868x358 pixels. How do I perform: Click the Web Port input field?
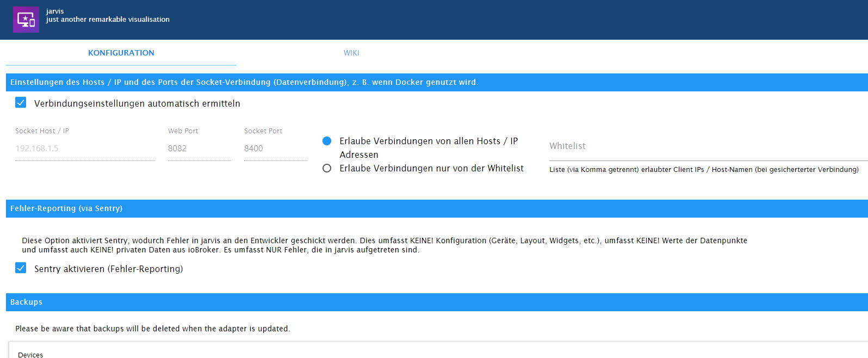coord(199,149)
